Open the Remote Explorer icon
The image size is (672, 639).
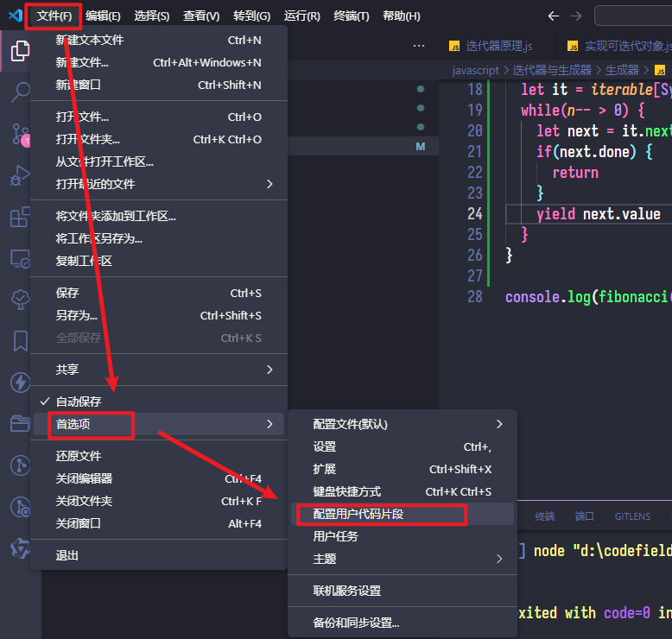pos(20,258)
